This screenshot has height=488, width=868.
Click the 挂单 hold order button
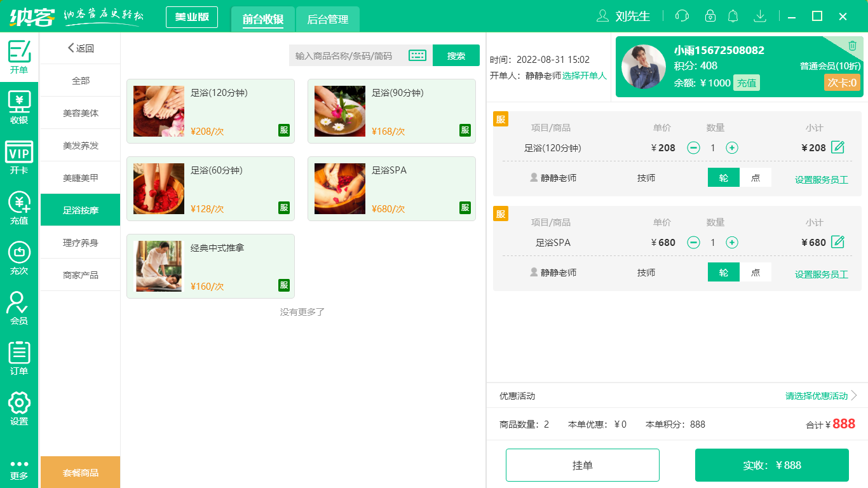coord(583,464)
